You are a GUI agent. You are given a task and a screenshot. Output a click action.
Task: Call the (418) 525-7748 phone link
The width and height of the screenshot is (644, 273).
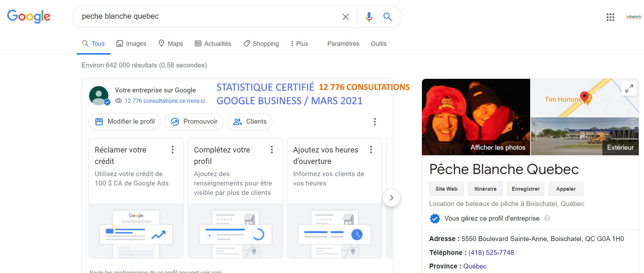pyautogui.click(x=491, y=253)
